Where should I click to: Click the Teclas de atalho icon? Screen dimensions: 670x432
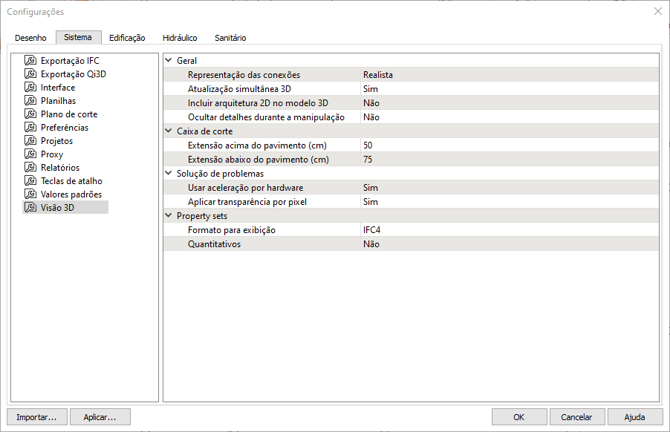click(x=31, y=181)
